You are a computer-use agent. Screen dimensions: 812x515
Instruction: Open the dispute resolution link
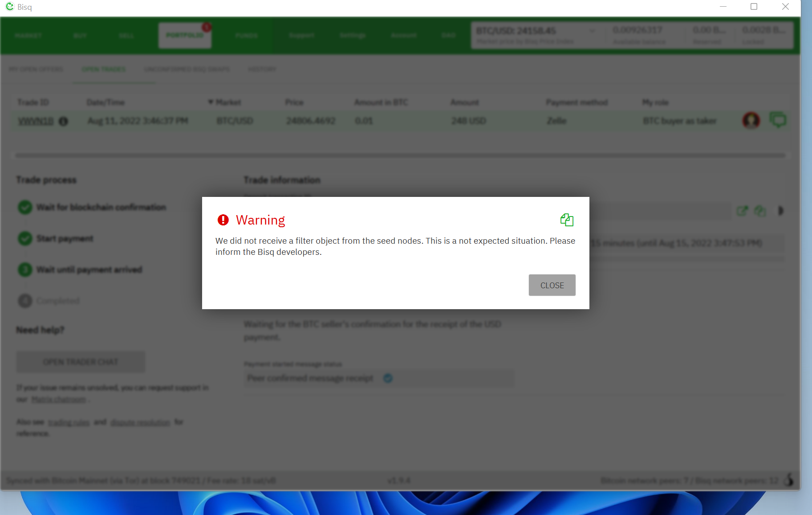click(140, 422)
